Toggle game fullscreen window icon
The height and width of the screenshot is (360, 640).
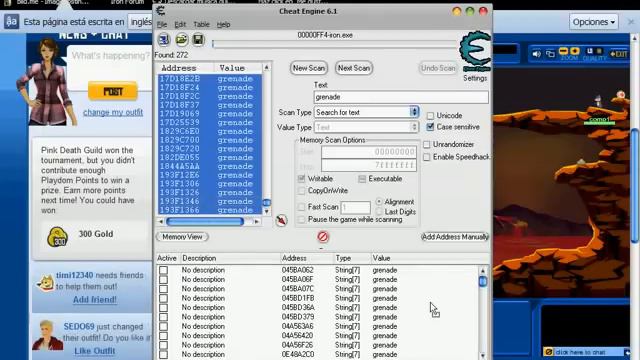tap(550, 53)
